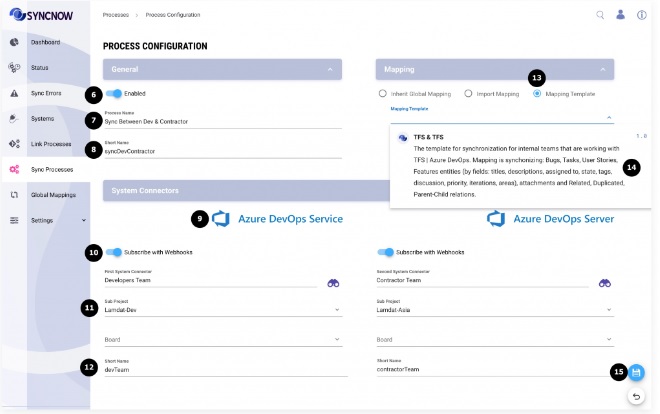Viewport: 660px width, 414px height.
Task: Toggle Subscribe with Webhooks for Azure DevOps Service
Action: point(114,252)
